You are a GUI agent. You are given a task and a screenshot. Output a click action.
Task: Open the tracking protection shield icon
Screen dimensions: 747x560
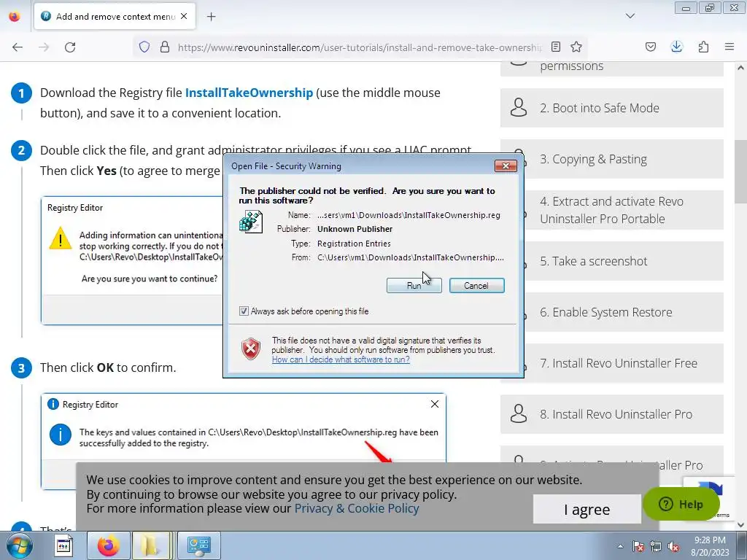click(144, 47)
